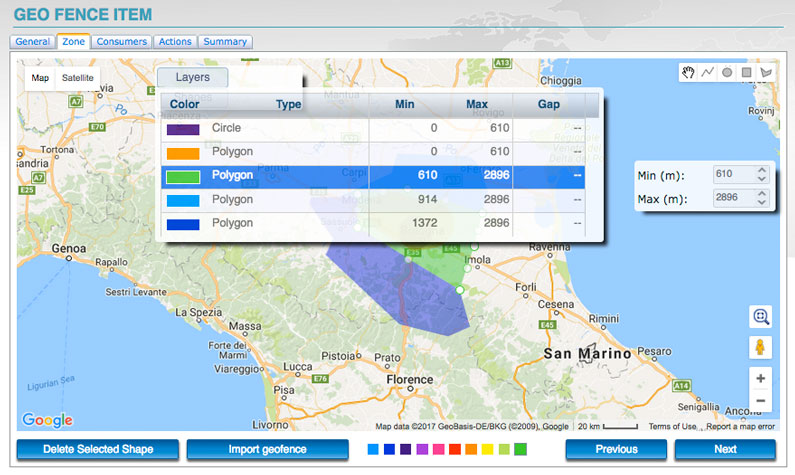Click the Google logo on map
795x475 pixels.
pyautogui.click(x=47, y=420)
